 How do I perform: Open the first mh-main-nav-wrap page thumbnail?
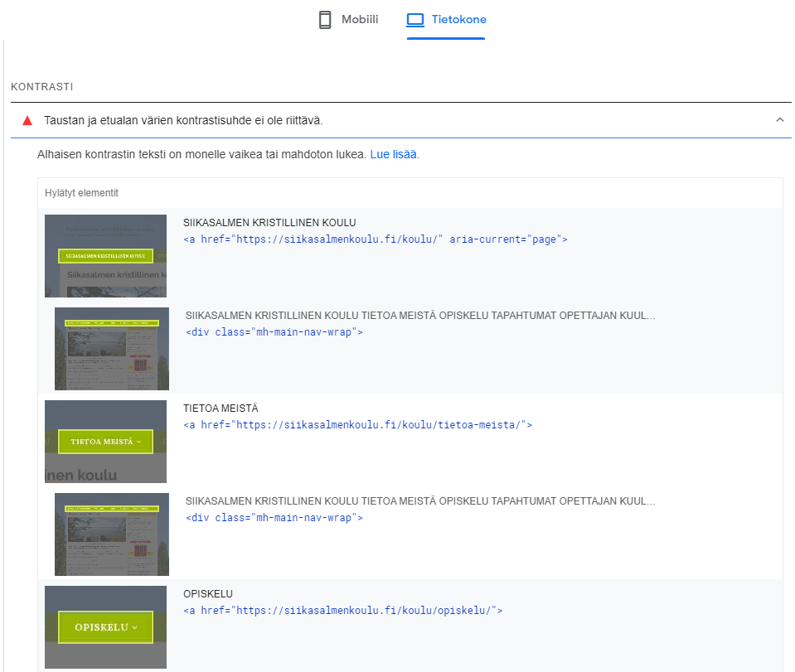[112, 349]
